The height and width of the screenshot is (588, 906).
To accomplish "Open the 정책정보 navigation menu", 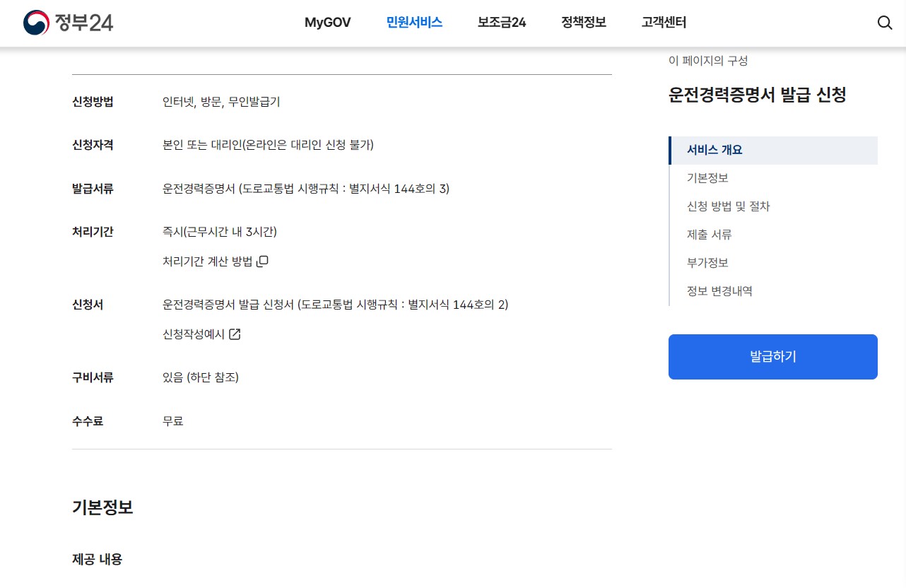I will (x=583, y=22).
